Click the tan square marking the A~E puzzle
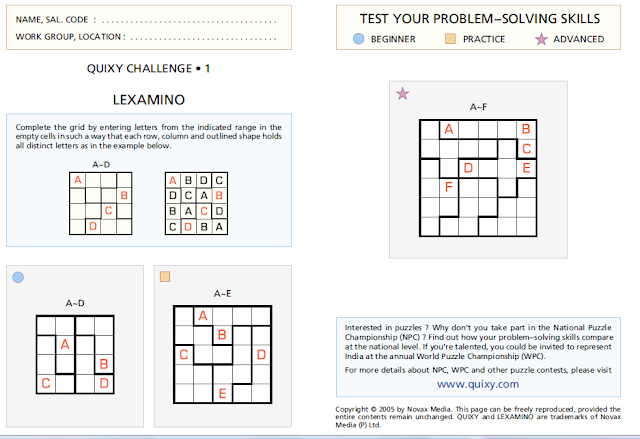The image size is (640, 439). tap(166, 277)
